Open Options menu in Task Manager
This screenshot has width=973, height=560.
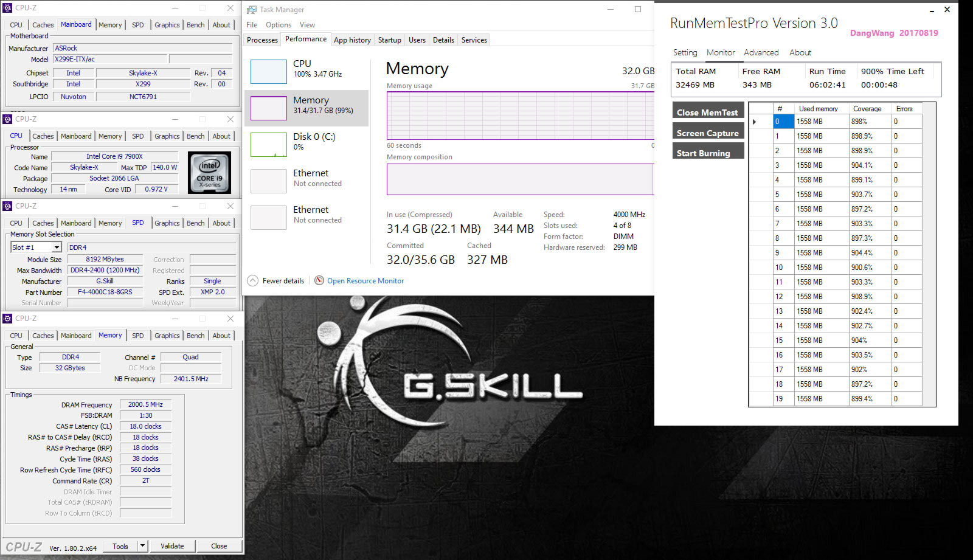(279, 25)
